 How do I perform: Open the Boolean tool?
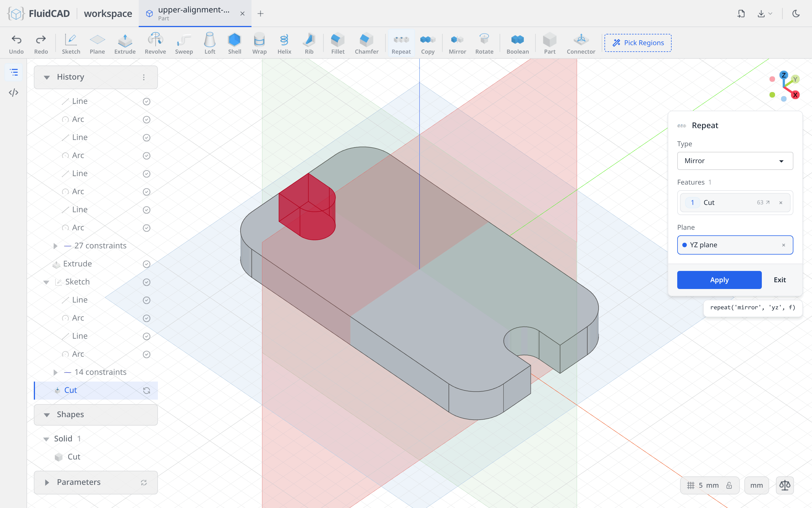click(517, 43)
